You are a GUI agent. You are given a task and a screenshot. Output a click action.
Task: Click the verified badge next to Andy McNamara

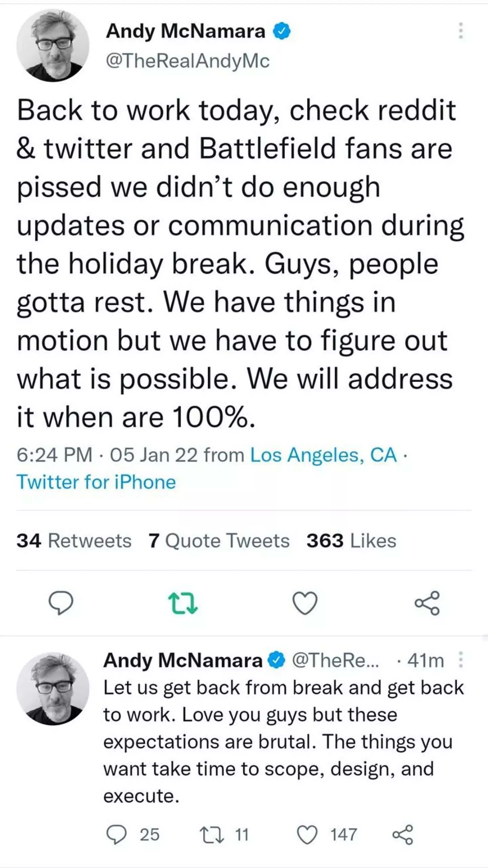coord(282,31)
